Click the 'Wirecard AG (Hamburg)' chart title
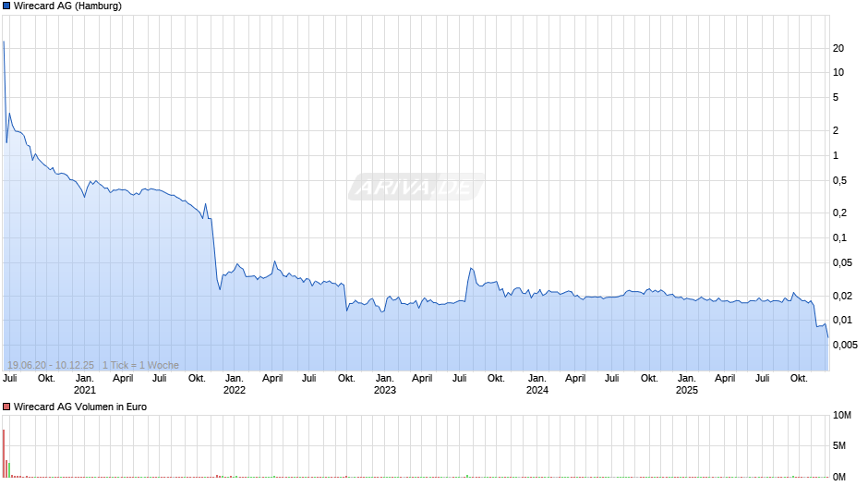 point(67,6)
